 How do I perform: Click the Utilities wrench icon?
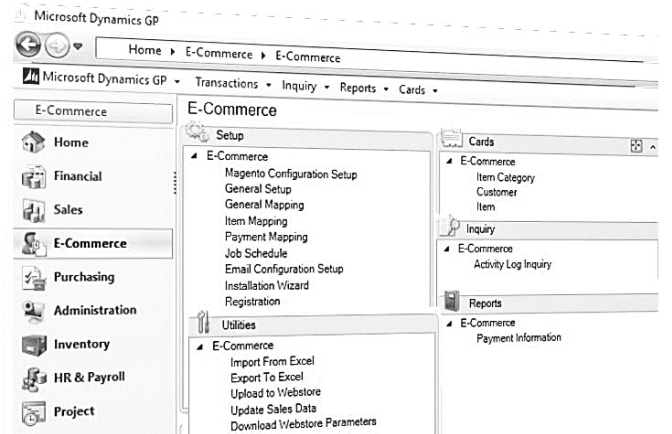click(203, 322)
